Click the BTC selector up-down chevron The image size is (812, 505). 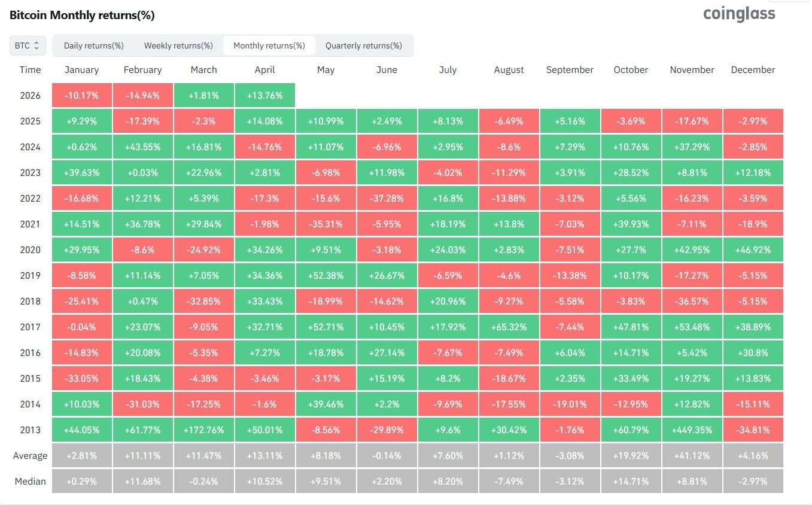[38, 45]
